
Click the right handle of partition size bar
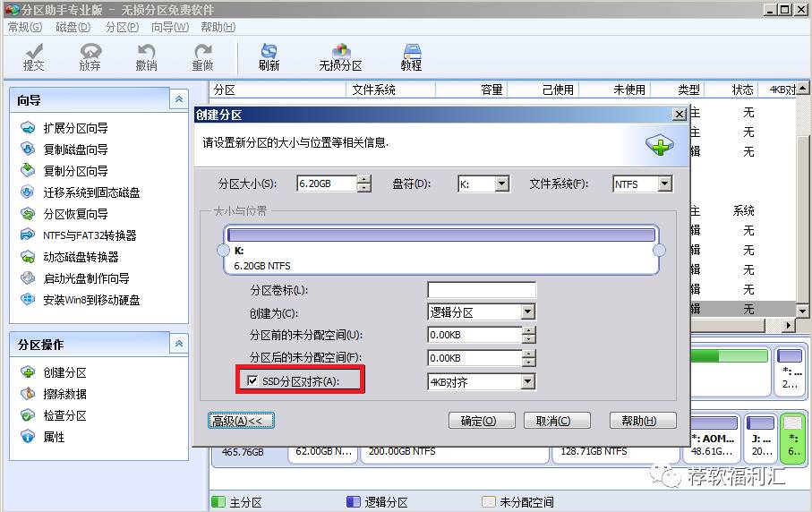[659, 251]
